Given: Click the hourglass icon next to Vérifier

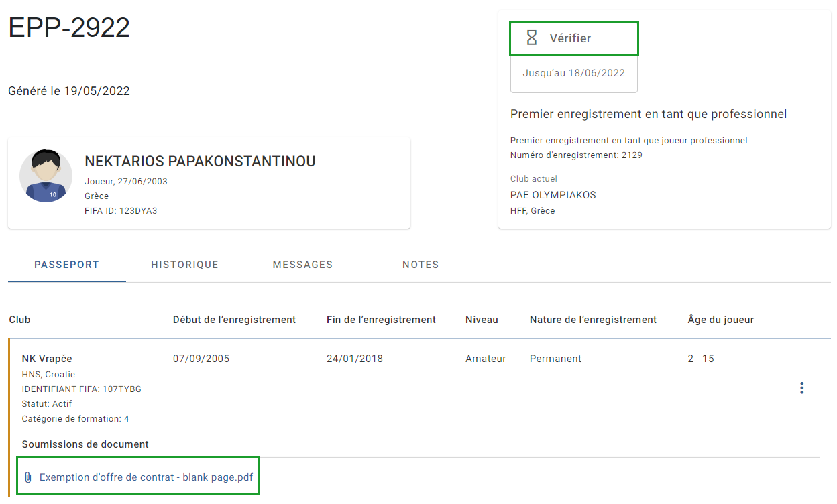Looking at the screenshot, I should [532, 38].
